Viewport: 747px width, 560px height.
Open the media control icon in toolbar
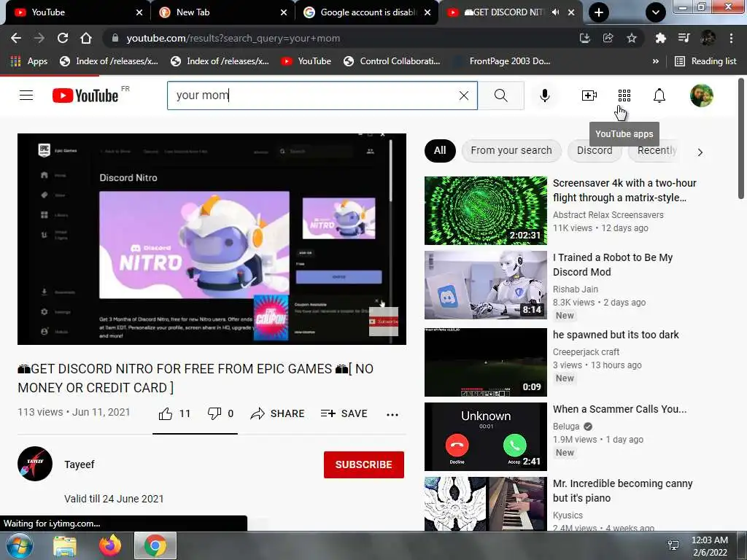tap(684, 38)
